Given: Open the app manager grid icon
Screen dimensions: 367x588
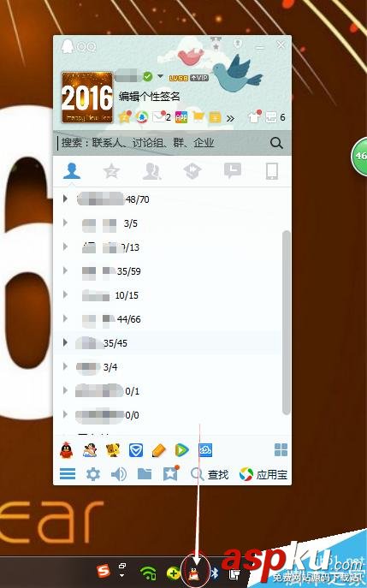Looking at the screenshot, I should point(281,449).
